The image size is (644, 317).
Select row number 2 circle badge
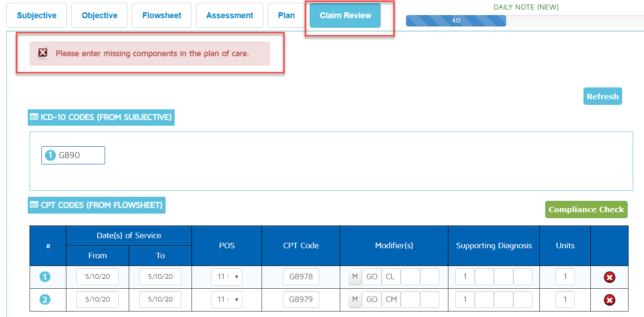pyautogui.click(x=45, y=300)
